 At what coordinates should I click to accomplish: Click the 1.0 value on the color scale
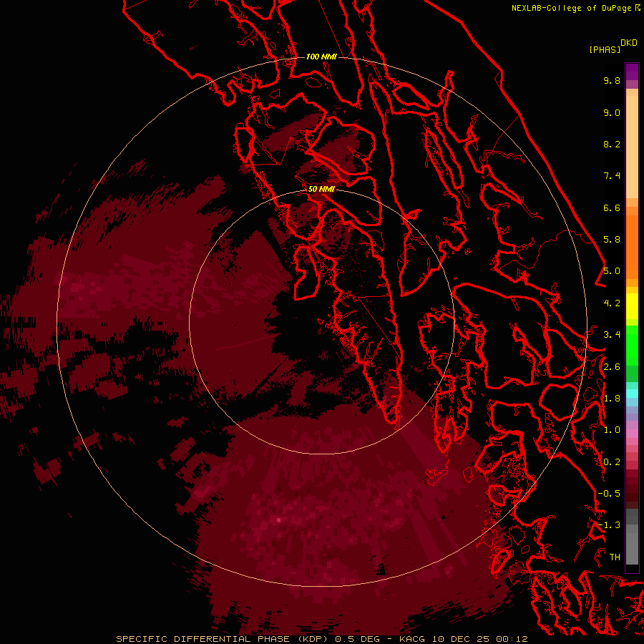[x=612, y=430]
